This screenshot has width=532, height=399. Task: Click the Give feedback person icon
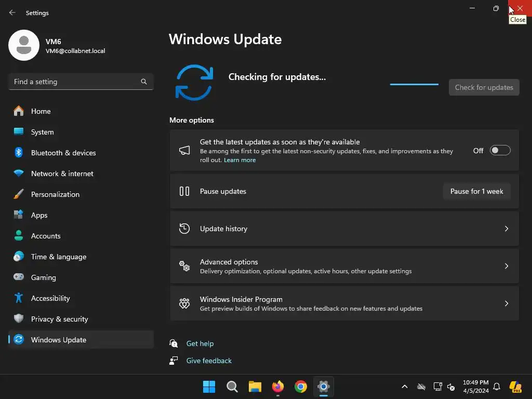coord(174,361)
